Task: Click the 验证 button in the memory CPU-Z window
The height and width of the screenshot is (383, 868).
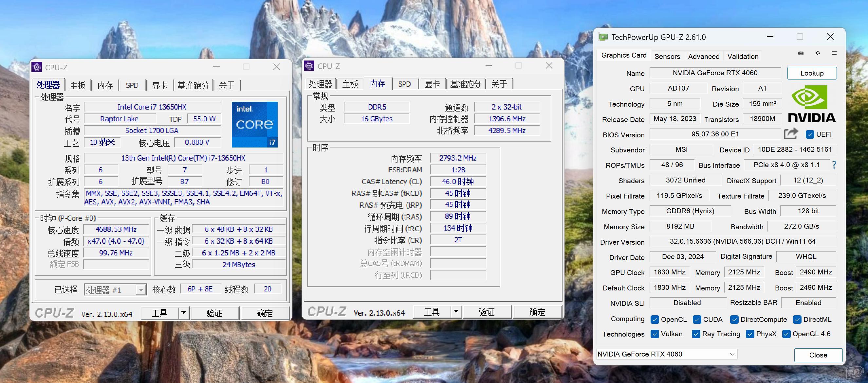Action: [487, 312]
